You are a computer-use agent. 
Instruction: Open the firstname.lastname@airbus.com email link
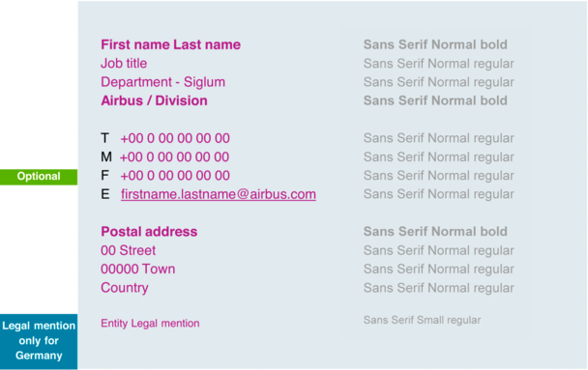[x=219, y=194]
